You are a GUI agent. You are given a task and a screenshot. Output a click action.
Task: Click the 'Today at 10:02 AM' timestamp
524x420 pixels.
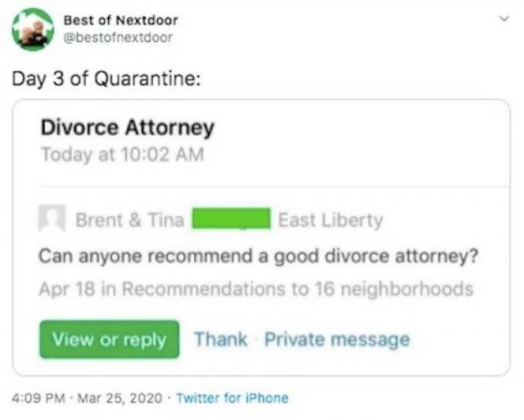(122, 155)
